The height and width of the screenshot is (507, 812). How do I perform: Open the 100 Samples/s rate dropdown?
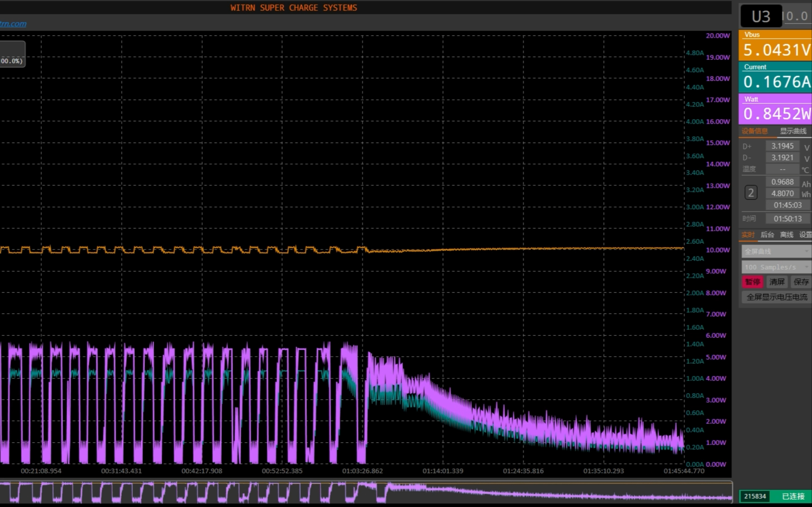(x=776, y=267)
